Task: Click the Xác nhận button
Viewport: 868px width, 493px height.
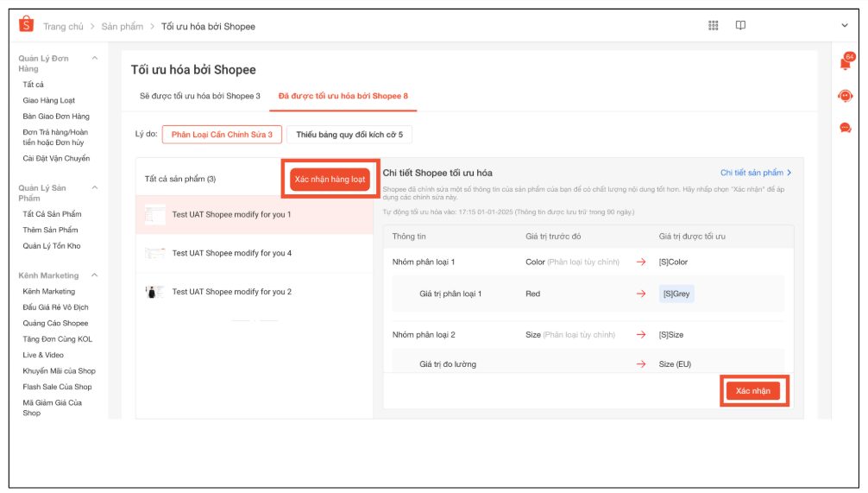Action: click(753, 391)
